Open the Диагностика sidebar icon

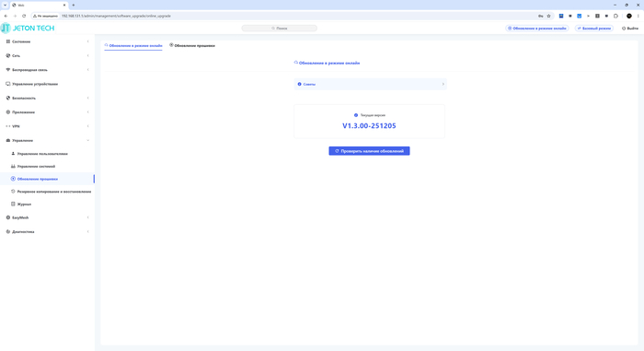click(7, 231)
